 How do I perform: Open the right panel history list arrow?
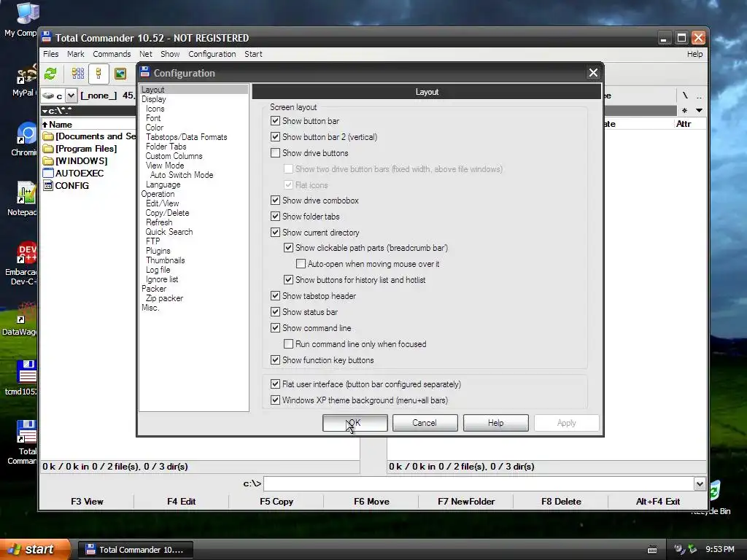coord(699,111)
